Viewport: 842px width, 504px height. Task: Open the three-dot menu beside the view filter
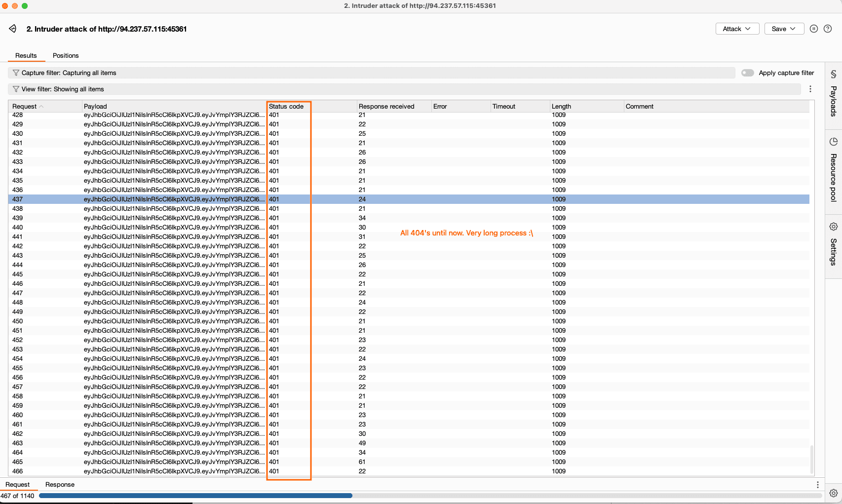point(810,89)
